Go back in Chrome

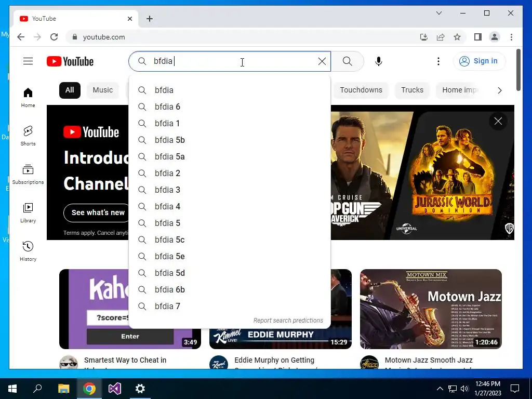(21, 37)
